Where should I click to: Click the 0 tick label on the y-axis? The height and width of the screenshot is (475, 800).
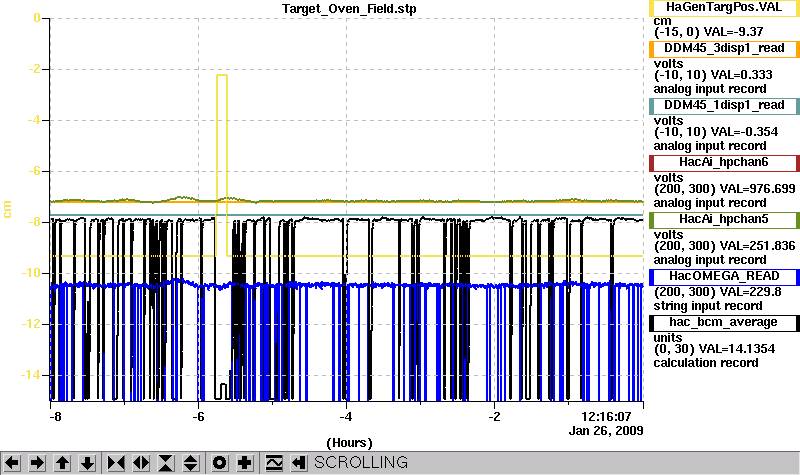click(x=37, y=18)
